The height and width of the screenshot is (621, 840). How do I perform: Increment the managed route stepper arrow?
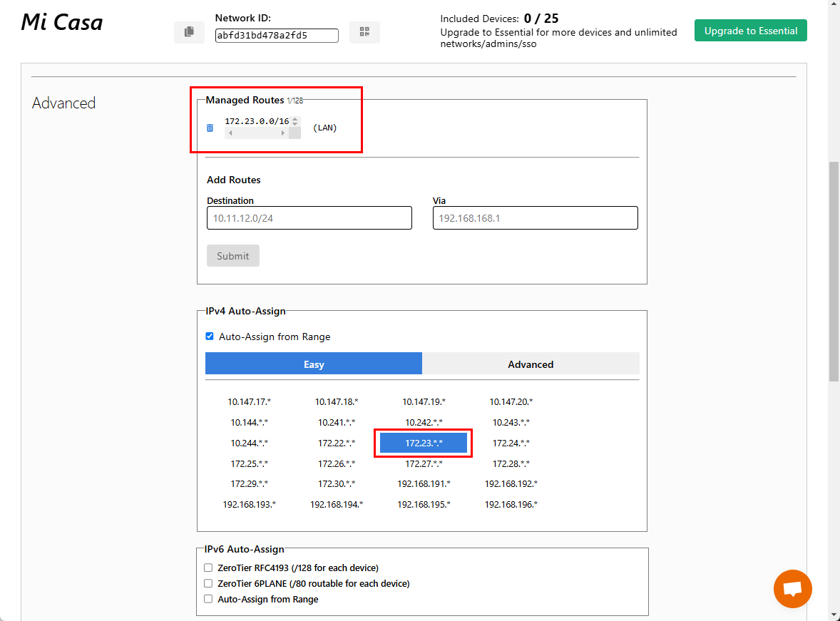tap(295, 119)
